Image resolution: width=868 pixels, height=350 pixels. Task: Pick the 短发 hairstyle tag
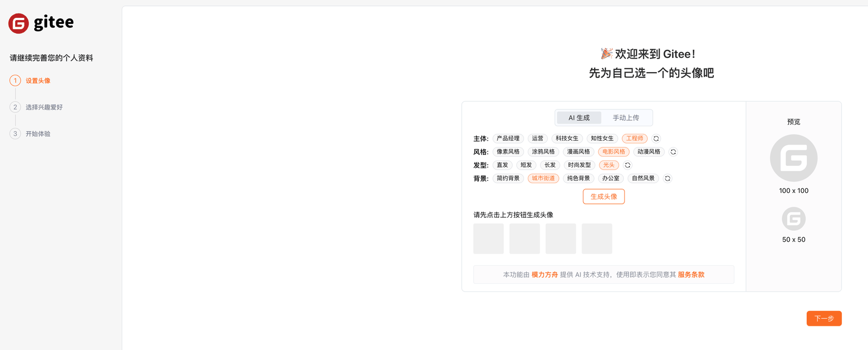(526, 165)
